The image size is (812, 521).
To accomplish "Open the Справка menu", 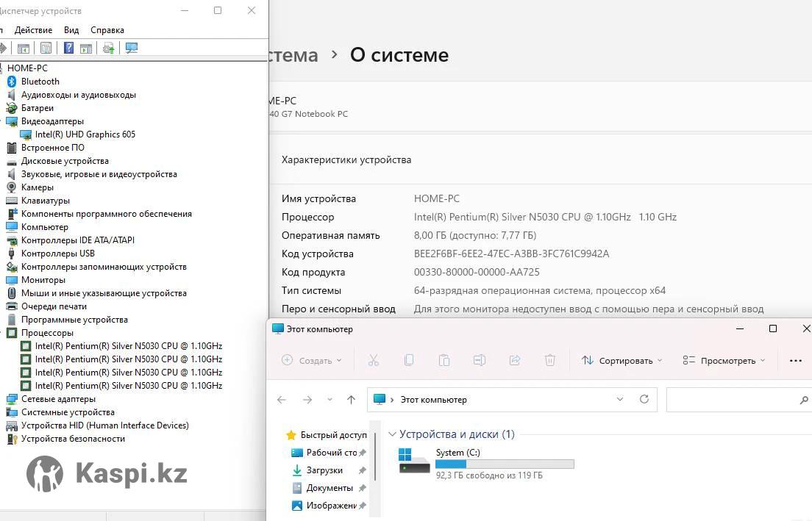I will (x=107, y=30).
